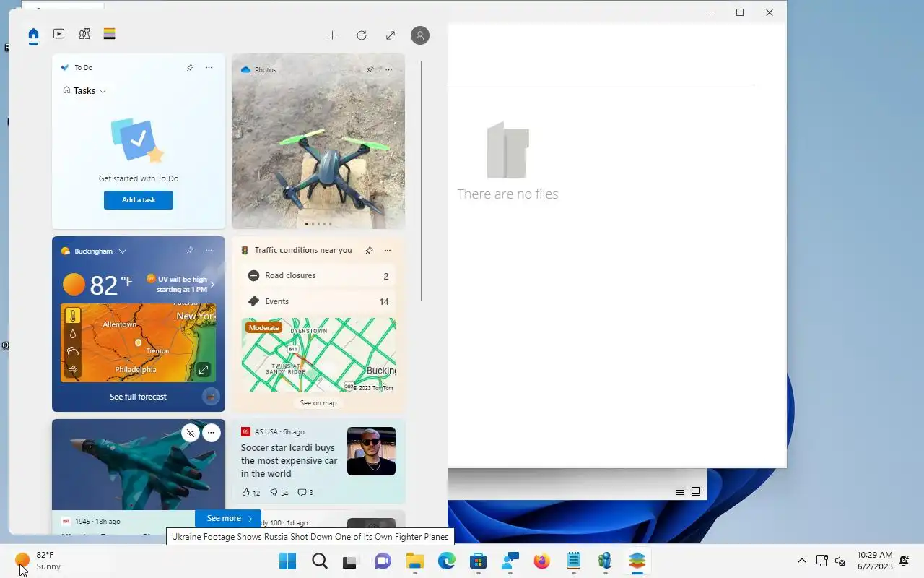
Task: Hide the fighter jet news story
Action: 191,433
